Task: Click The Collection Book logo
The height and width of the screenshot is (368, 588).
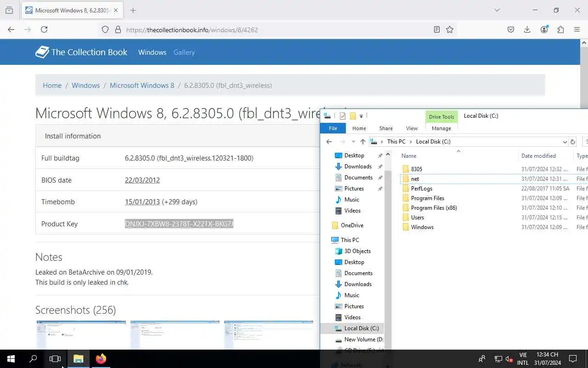Action: click(81, 52)
